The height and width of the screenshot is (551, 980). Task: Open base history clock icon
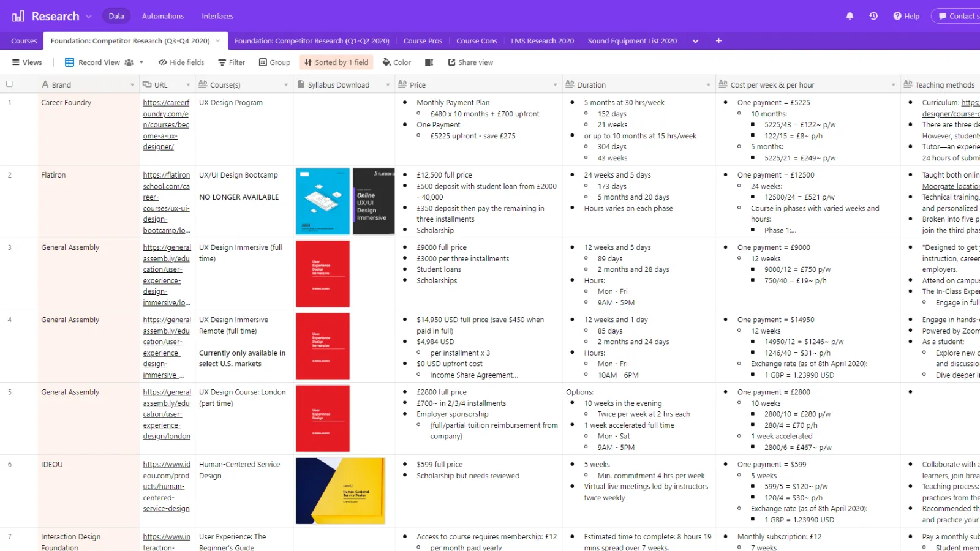click(x=873, y=16)
